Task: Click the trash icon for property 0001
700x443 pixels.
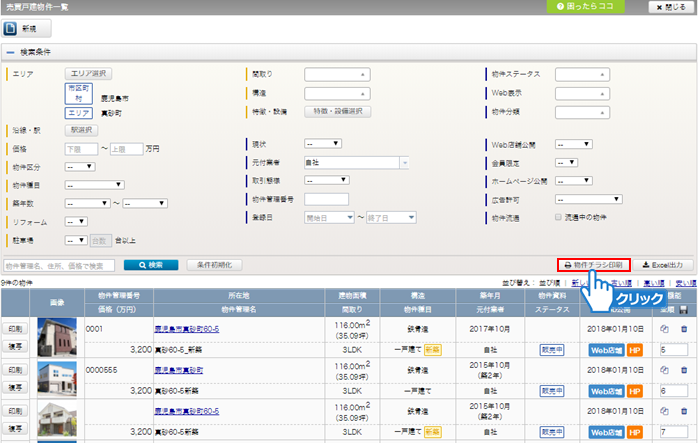Action: pos(684,328)
